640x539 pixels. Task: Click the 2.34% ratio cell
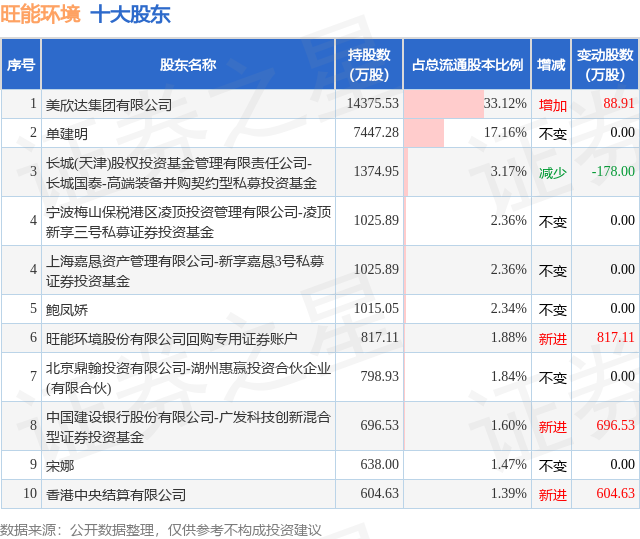point(467,309)
